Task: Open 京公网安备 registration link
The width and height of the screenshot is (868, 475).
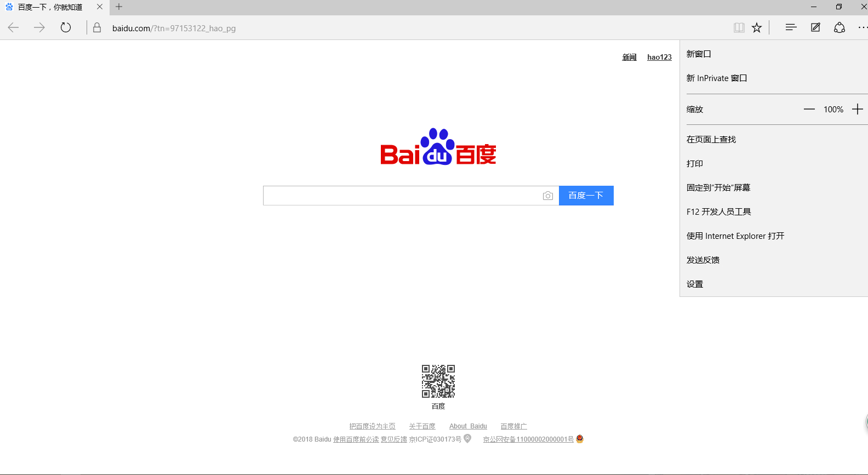Action: point(528,439)
